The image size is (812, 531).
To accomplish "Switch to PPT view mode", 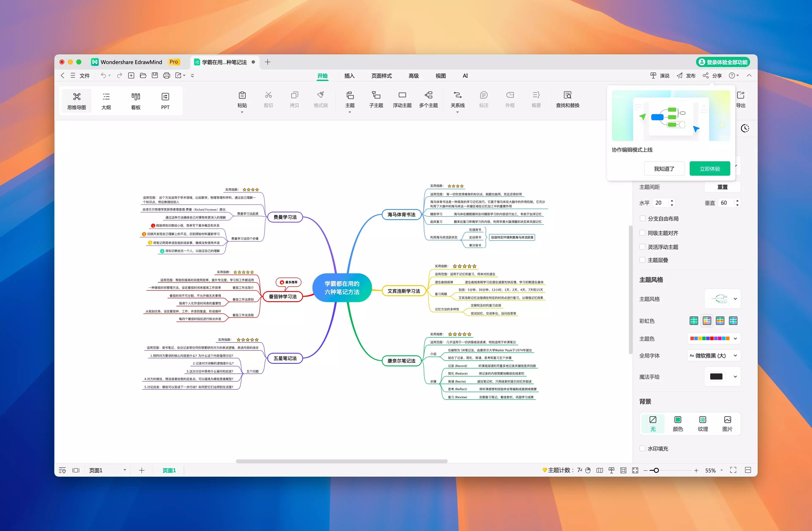I will click(x=165, y=101).
